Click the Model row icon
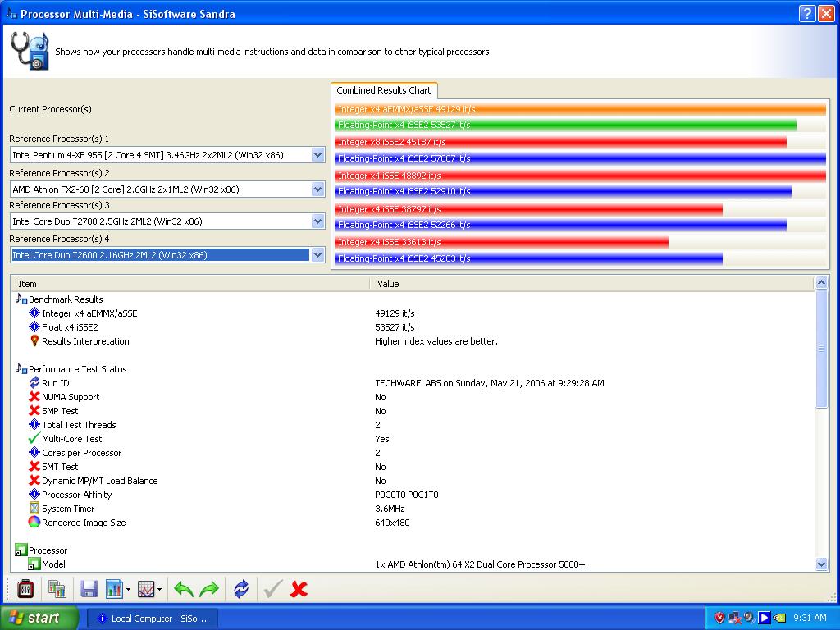 34,564
